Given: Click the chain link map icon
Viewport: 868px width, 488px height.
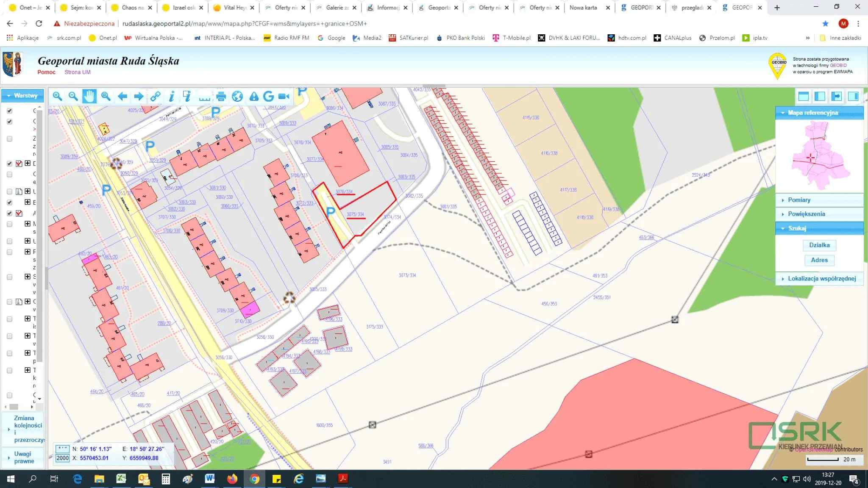Looking at the screenshot, I should coord(155,96).
